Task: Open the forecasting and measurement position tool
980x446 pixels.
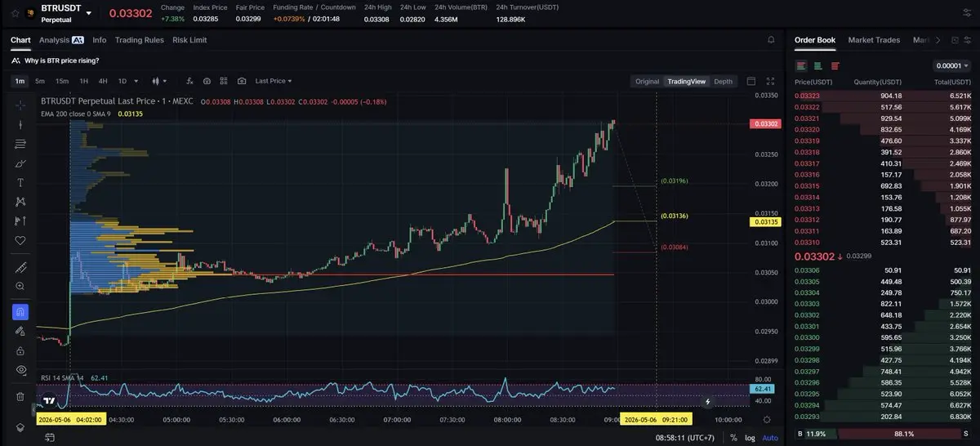Action: point(21,221)
